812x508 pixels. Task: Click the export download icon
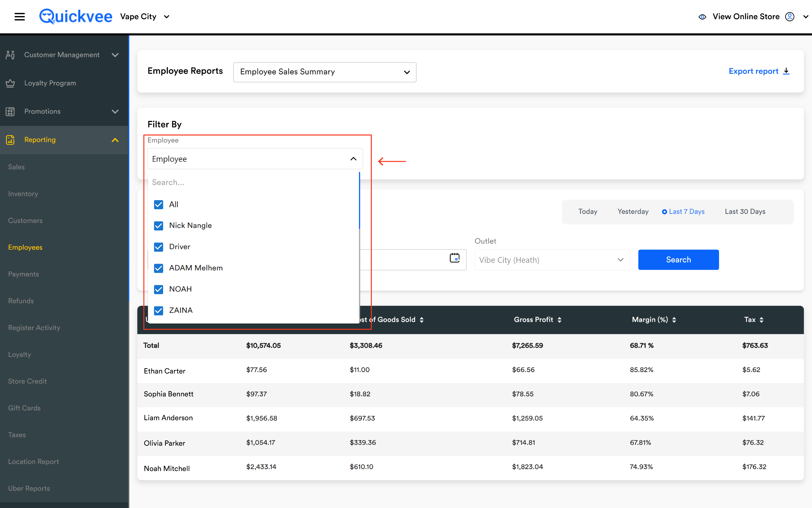coord(786,71)
